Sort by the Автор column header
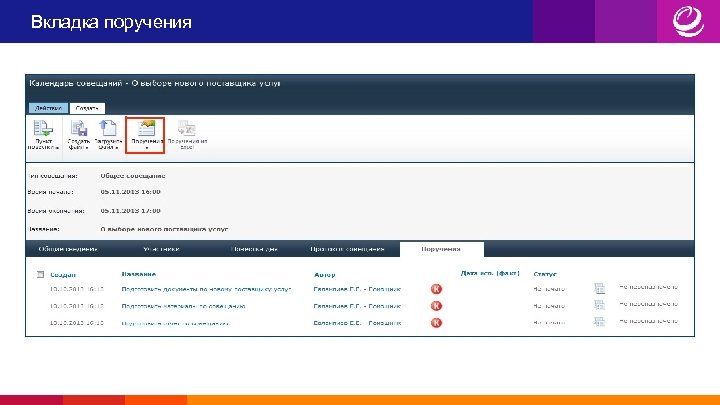This screenshot has height=405, width=720. point(325,275)
